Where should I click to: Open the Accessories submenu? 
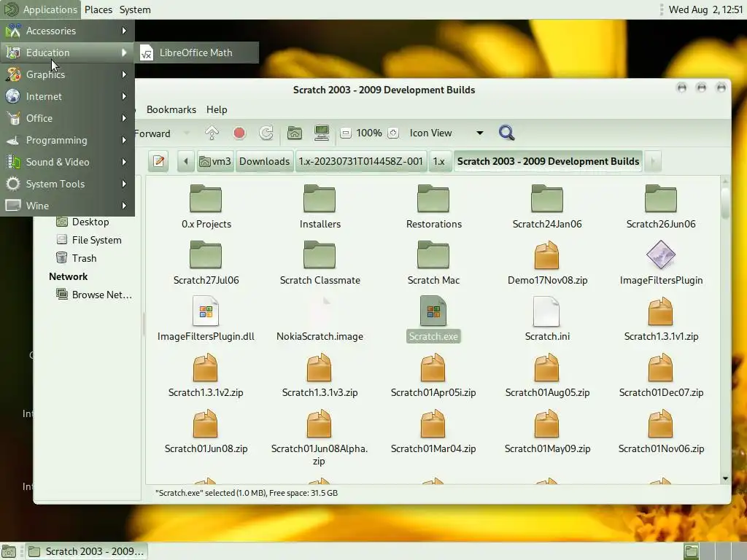tap(67, 31)
